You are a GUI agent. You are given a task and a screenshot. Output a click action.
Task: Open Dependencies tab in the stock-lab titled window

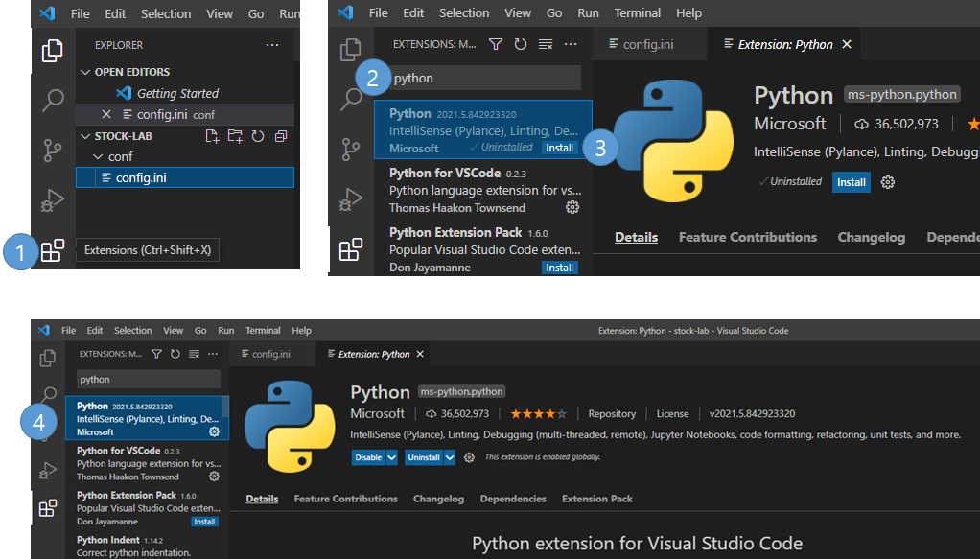513,499
